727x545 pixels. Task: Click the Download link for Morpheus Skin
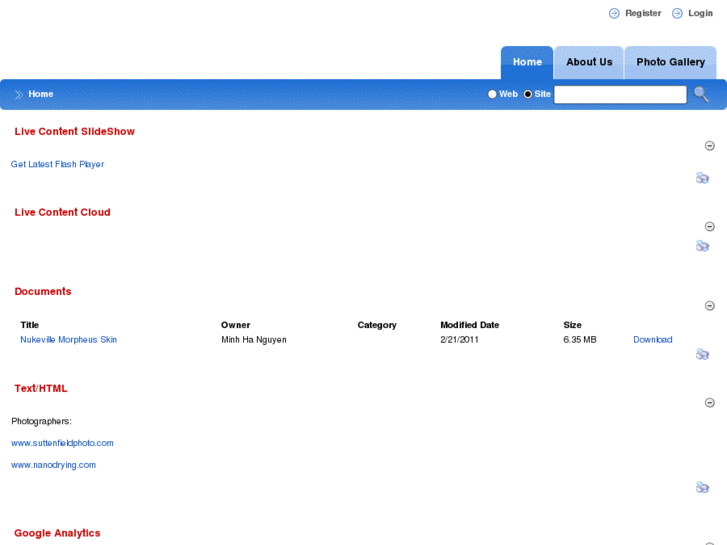[x=653, y=340]
